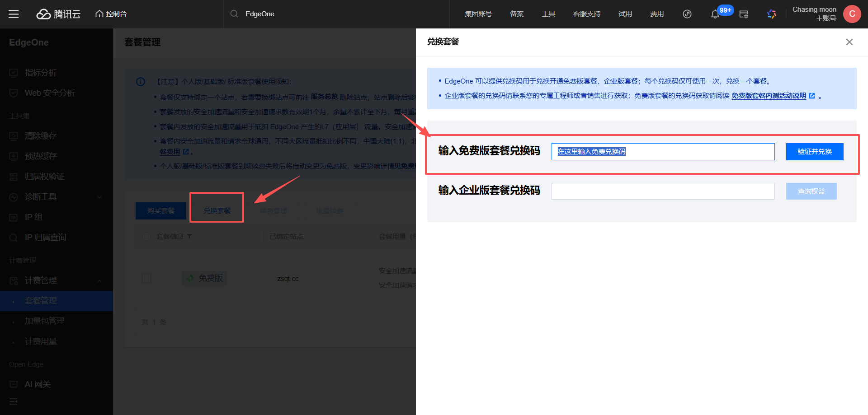Click the AI 网关 sidebar icon
This screenshot has height=415, width=868.
[14, 384]
